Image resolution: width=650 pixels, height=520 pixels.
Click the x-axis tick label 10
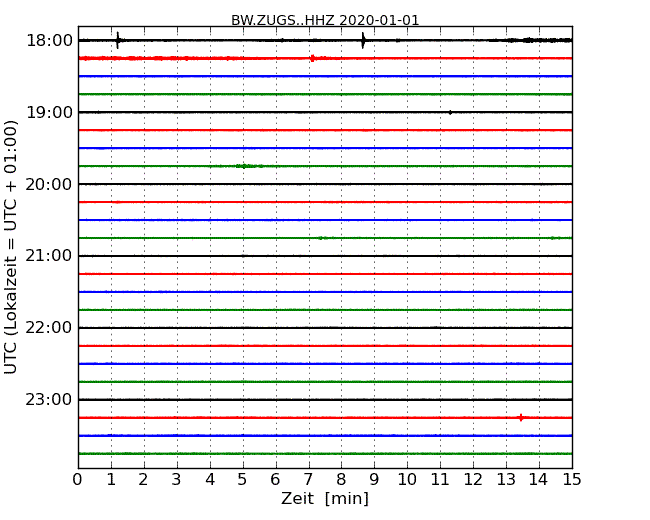tap(407, 480)
